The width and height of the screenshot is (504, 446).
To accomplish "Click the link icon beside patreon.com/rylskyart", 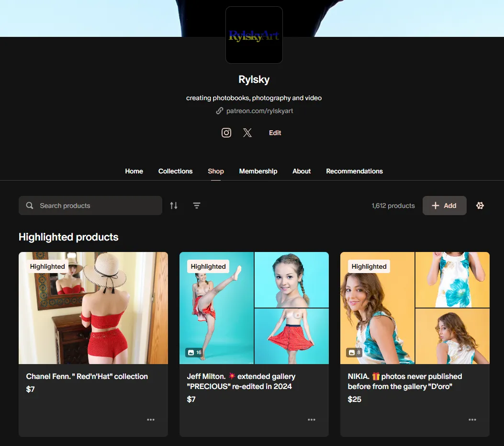I will [x=220, y=111].
